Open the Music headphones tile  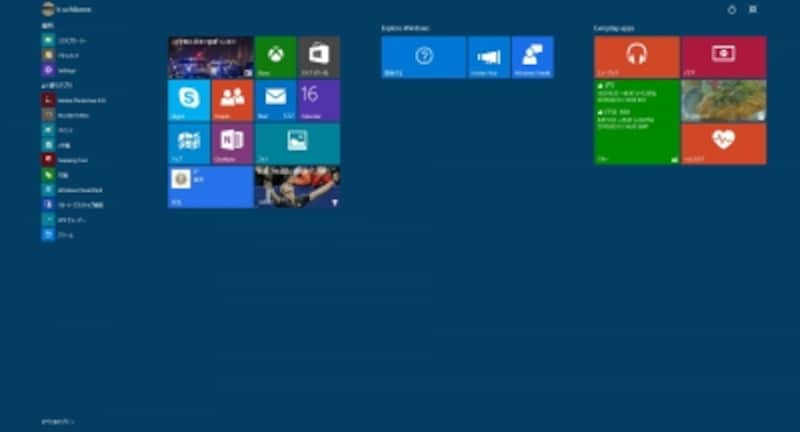[x=636, y=57]
